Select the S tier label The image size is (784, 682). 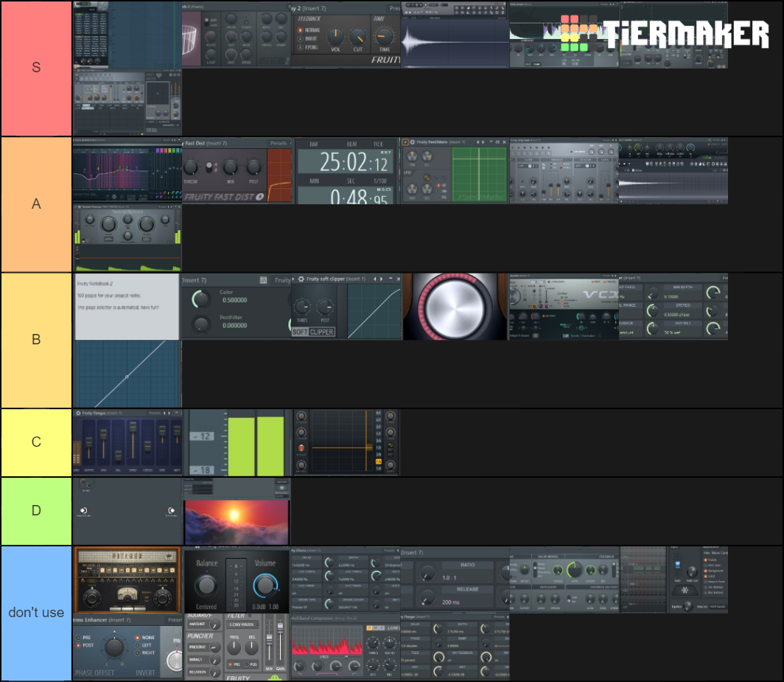tap(36, 68)
